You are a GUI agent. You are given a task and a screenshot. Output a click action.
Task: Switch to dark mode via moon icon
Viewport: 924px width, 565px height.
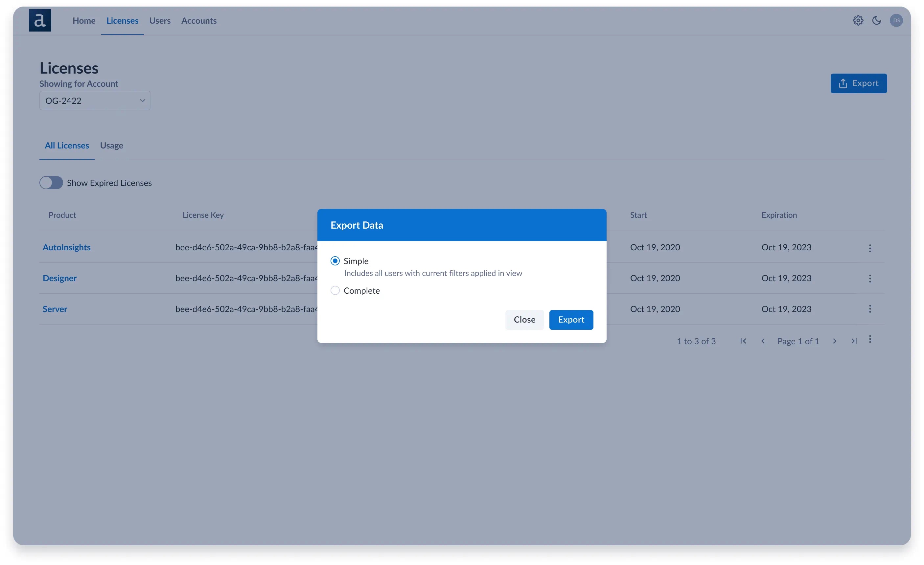coord(877,20)
